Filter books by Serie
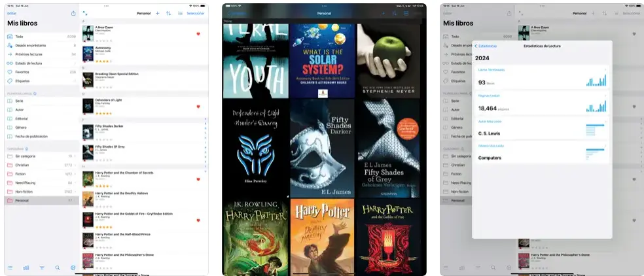This screenshot has height=276, width=644. pos(41,101)
